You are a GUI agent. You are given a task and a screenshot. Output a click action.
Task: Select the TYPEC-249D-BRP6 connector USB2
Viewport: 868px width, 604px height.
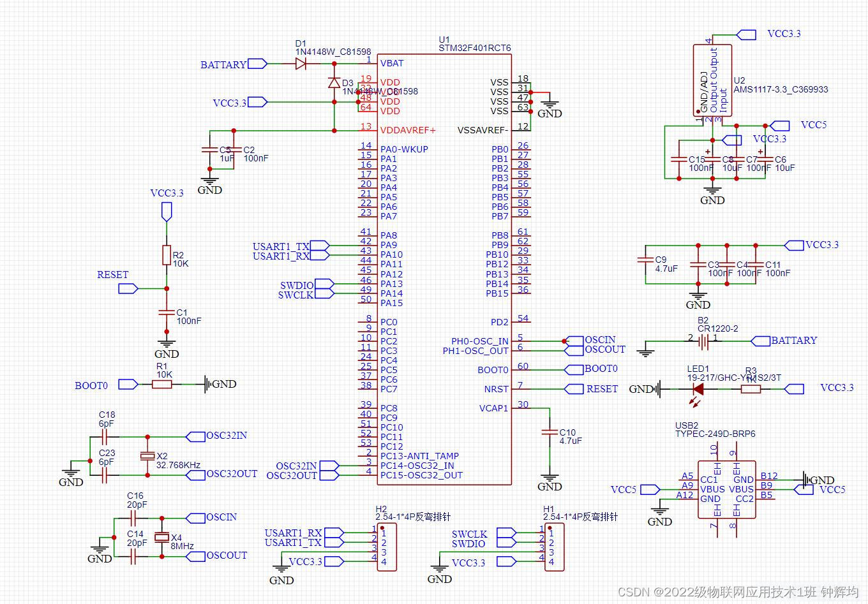click(726, 491)
